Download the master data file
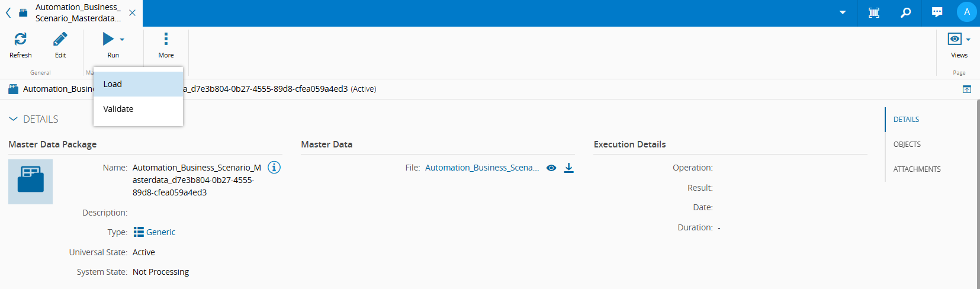980x289 pixels. coord(568,168)
